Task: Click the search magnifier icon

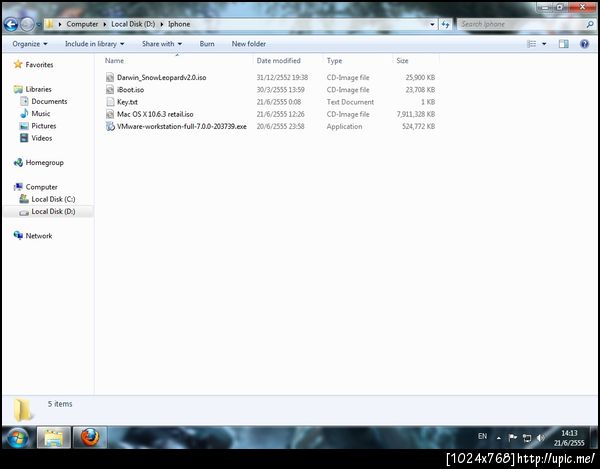Action: (590, 24)
